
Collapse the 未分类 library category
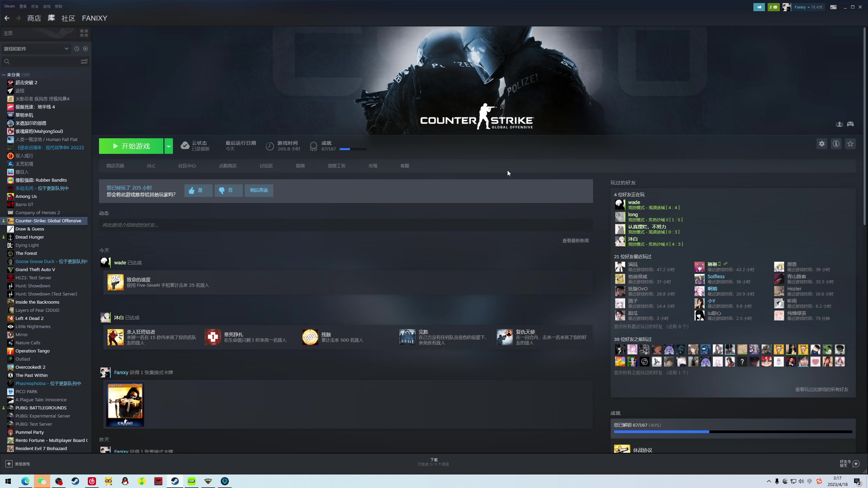tap(4, 75)
